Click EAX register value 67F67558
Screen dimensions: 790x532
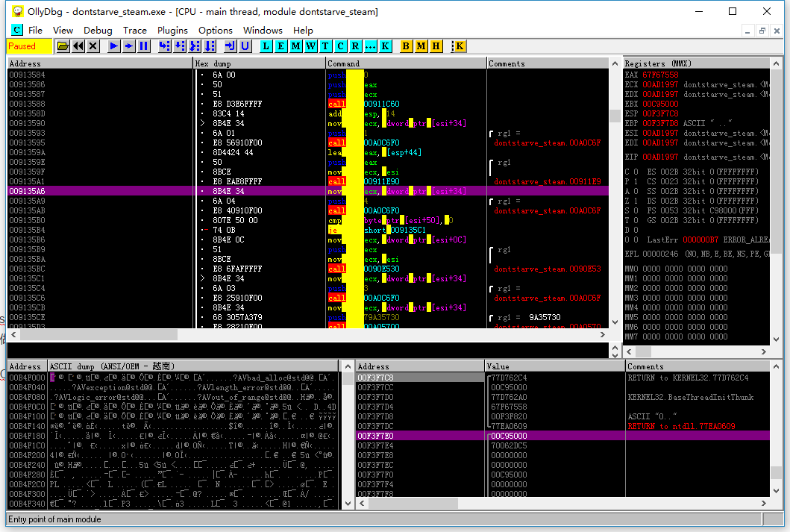(x=660, y=75)
